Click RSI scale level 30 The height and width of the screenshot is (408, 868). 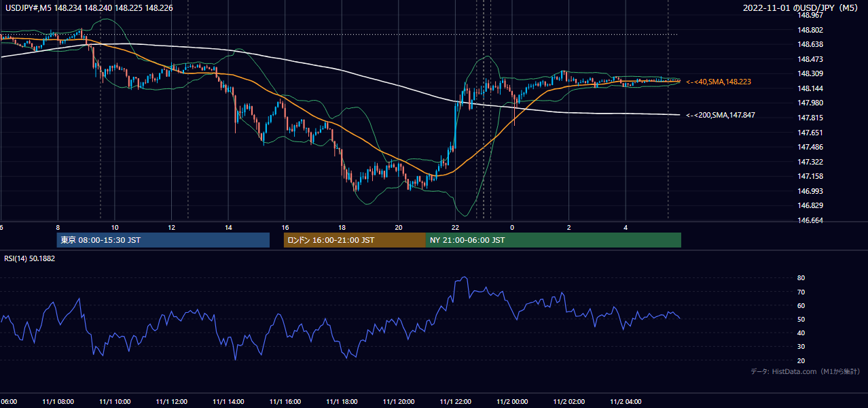click(x=801, y=347)
